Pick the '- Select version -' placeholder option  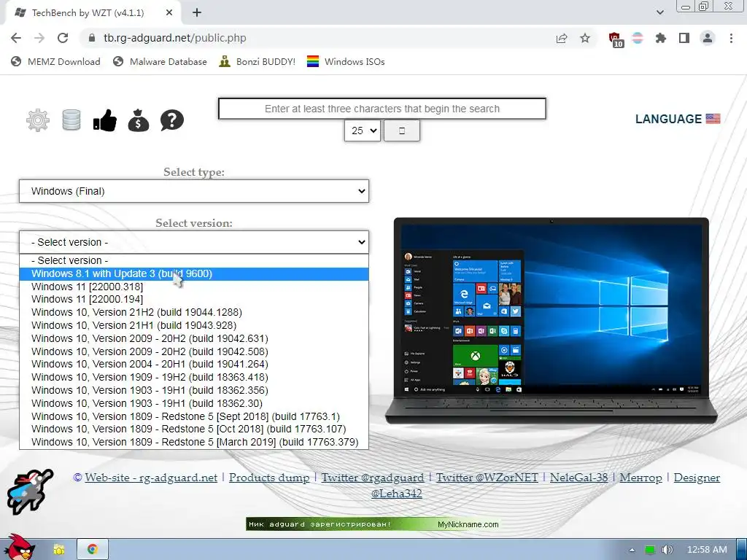click(194, 260)
